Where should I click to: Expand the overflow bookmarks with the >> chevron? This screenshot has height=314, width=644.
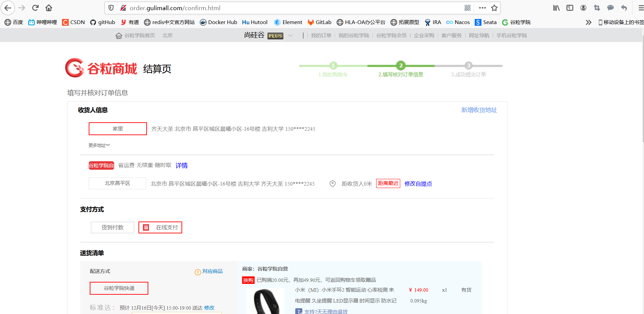click(x=588, y=22)
